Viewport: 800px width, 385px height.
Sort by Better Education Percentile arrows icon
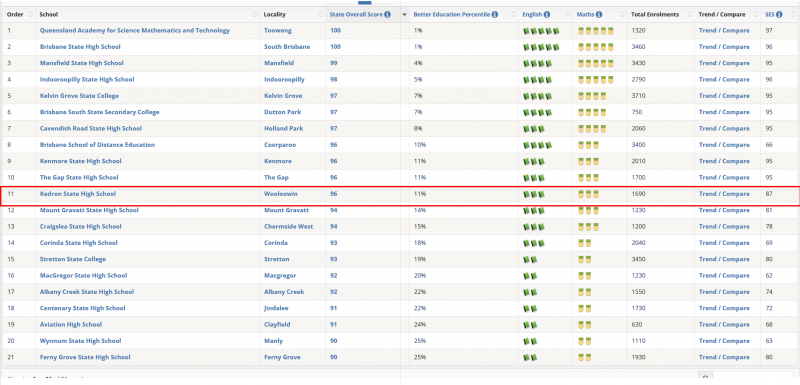pyautogui.click(x=514, y=15)
